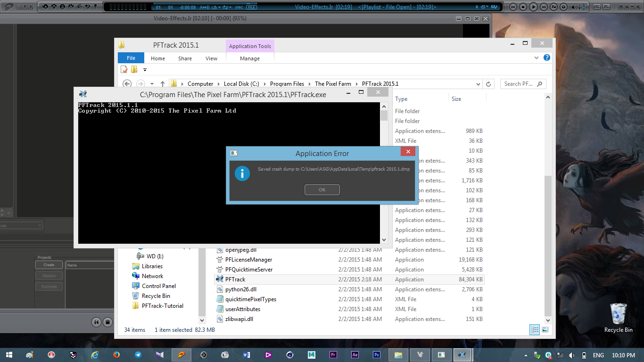This screenshot has height=362, width=644.
Task: Open the Home ribbon tab
Action: click(x=158, y=58)
